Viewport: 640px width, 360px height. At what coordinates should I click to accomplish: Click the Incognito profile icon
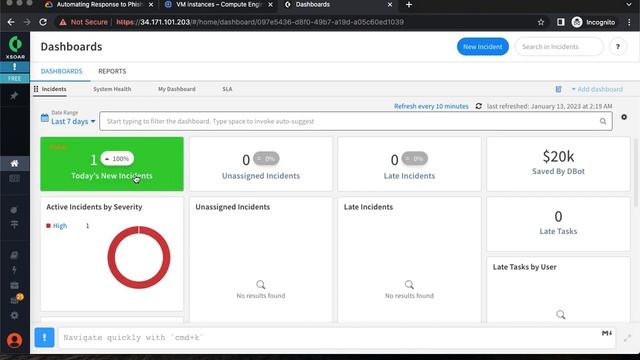click(577, 22)
